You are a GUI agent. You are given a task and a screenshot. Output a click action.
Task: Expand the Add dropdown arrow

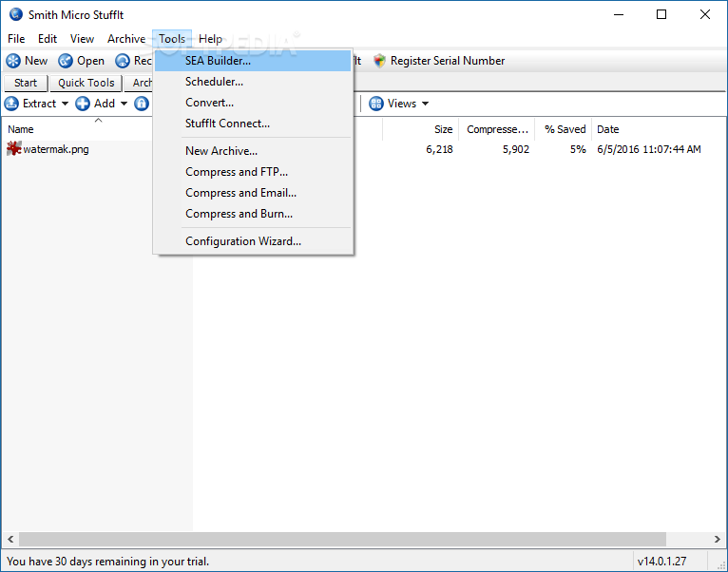click(x=124, y=104)
